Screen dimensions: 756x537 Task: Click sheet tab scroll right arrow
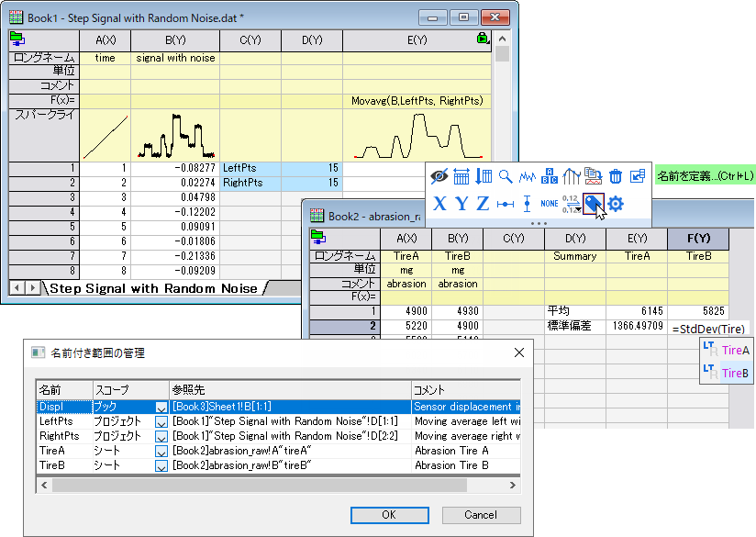(32, 288)
